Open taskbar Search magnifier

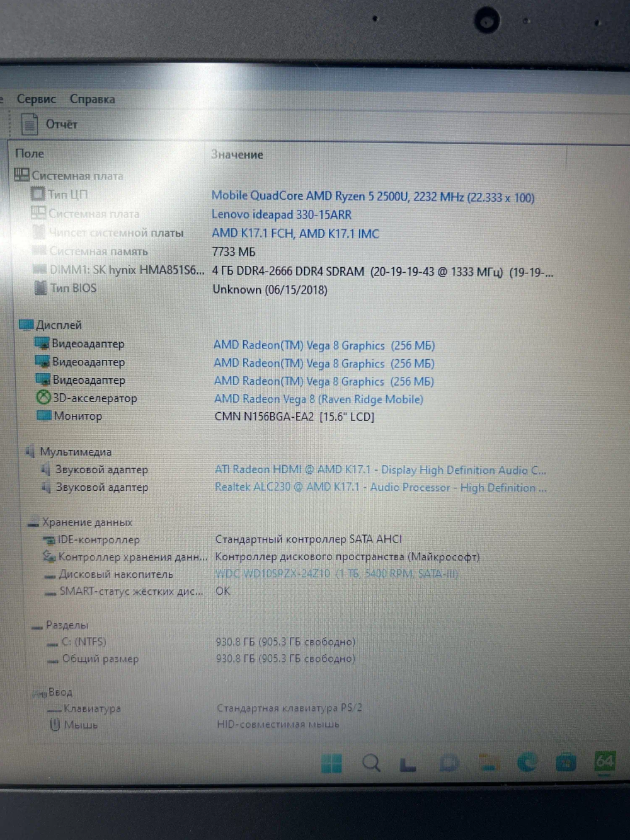click(372, 763)
